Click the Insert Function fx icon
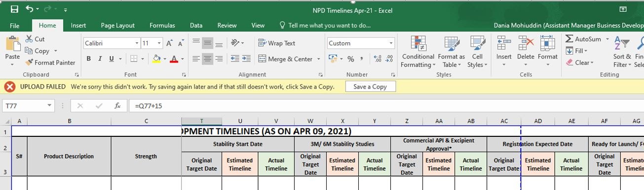The height and width of the screenshot is (190, 644). 117,106
